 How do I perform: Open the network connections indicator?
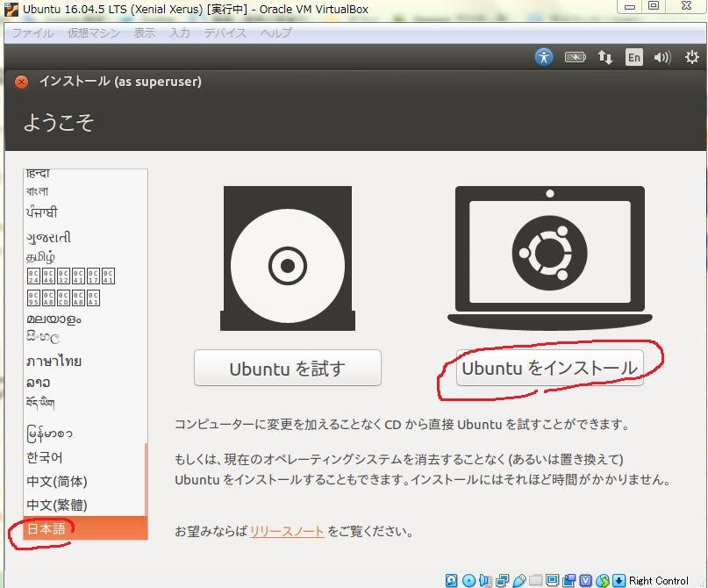point(605,57)
